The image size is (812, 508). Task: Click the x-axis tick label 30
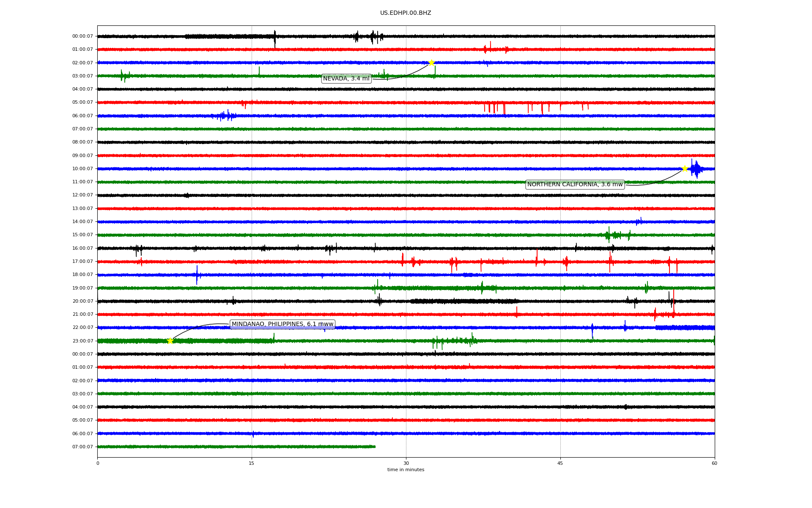[x=406, y=463]
